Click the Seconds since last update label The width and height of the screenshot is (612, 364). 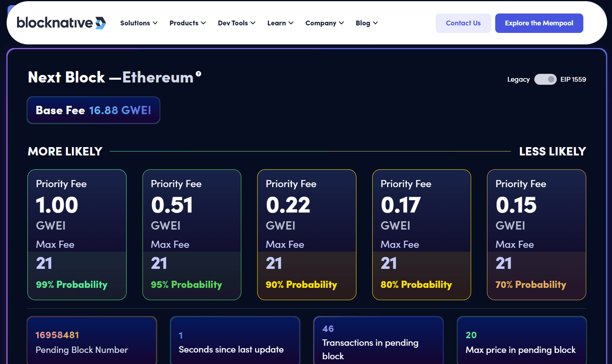pos(231,350)
